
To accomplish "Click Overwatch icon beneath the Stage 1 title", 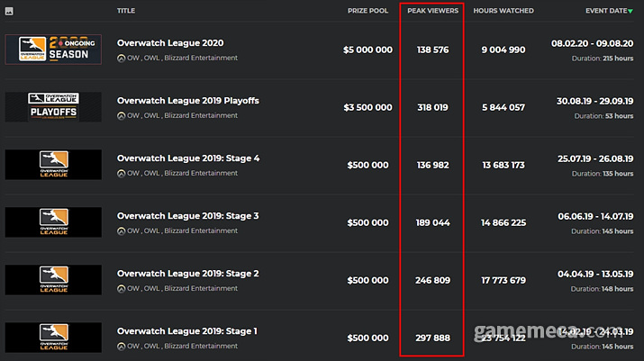I will tap(122, 347).
